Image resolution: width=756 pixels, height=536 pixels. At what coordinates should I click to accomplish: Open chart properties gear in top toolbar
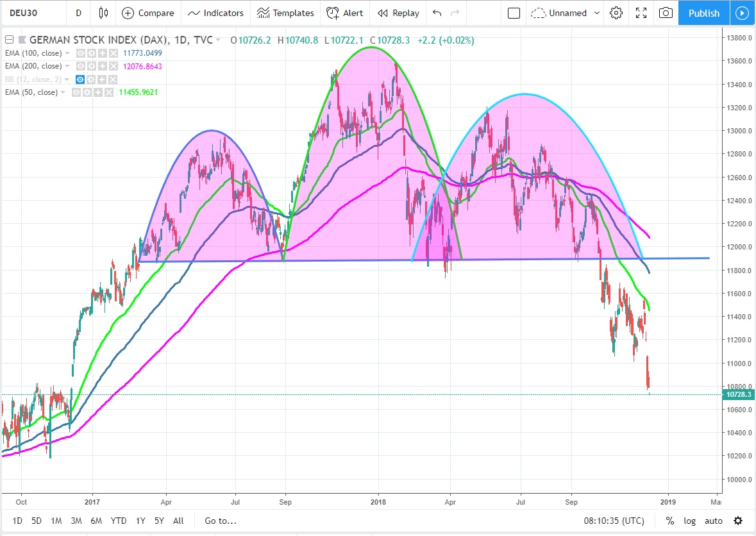(x=616, y=13)
